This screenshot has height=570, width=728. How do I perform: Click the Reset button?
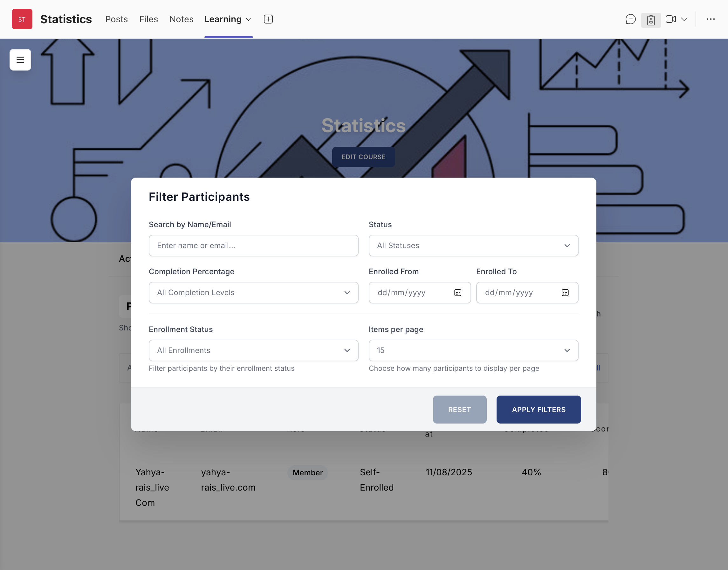(x=459, y=410)
